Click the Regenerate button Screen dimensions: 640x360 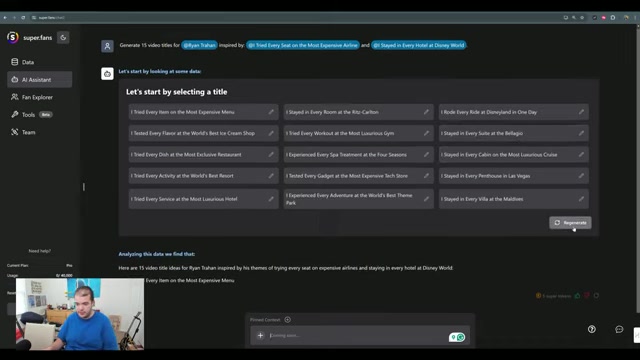pos(570,223)
